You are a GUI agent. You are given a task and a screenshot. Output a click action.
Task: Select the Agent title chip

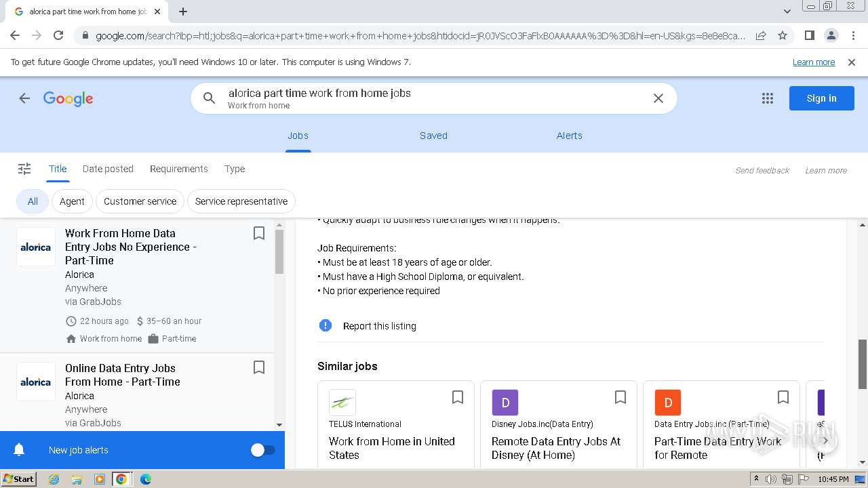click(x=72, y=201)
